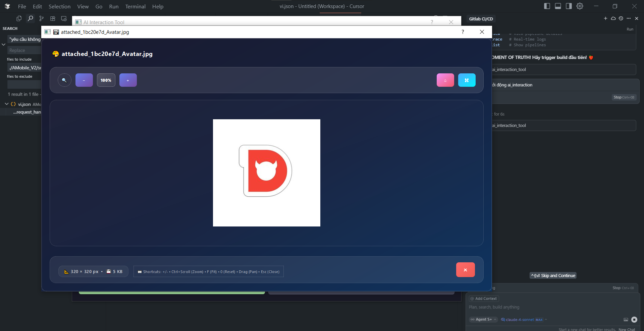Screen dimensions: 644x331
Task: Click the files to include field
Action: coord(24,68)
